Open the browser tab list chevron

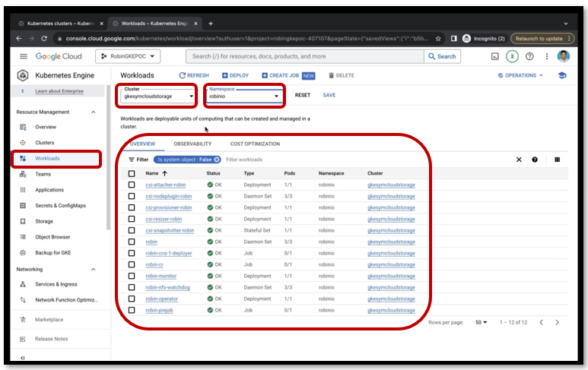pyautogui.click(x=565, y=24)
